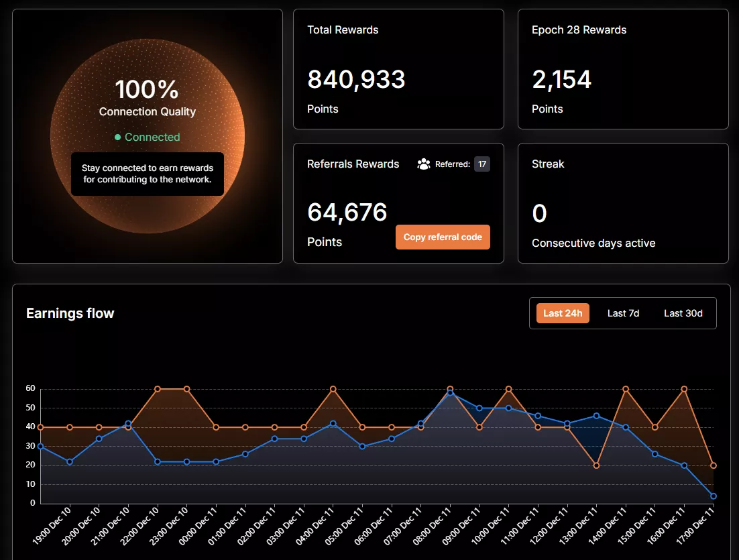Click the orange dip marker at 13:00 Dec 11
This screenshot has width=739, height=560.
(598, 464)
